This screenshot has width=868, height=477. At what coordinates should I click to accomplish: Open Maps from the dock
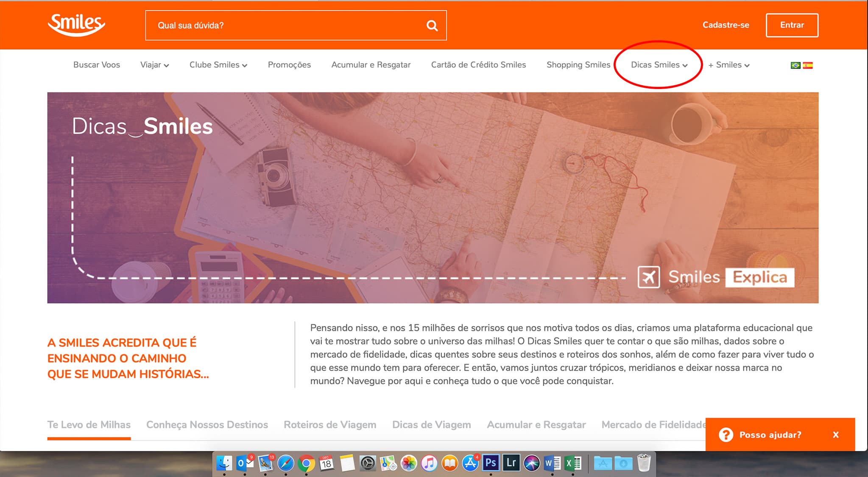[x=388, y=463]
